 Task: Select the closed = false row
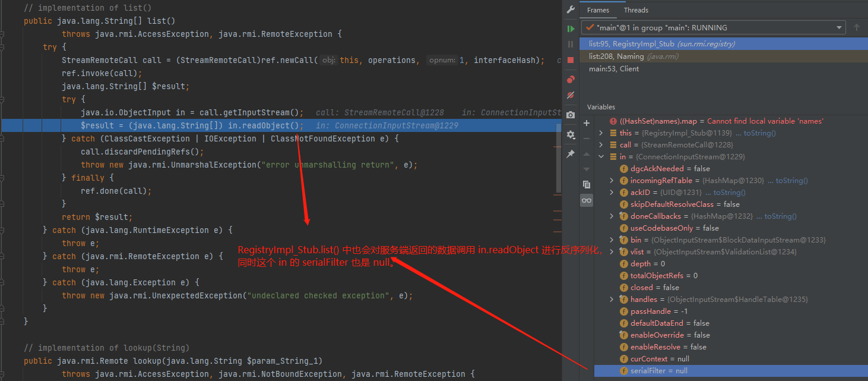pos(731,288)
